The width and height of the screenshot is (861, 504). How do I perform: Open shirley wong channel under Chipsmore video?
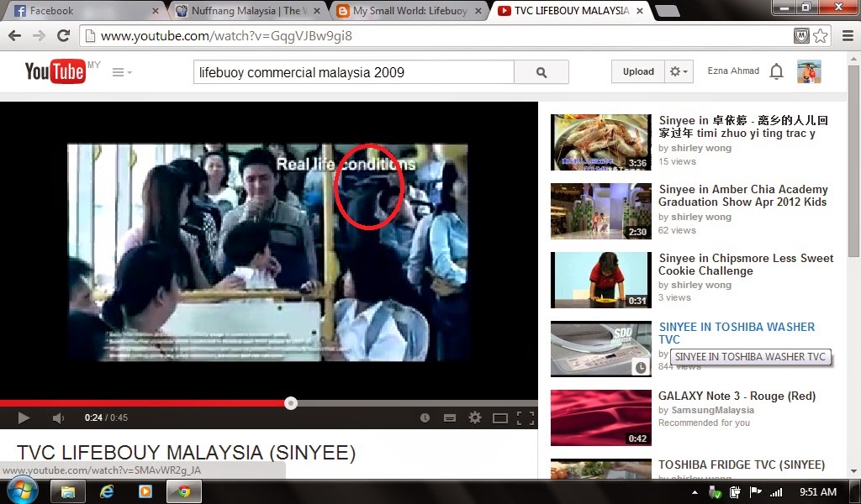tap(701, 285)
